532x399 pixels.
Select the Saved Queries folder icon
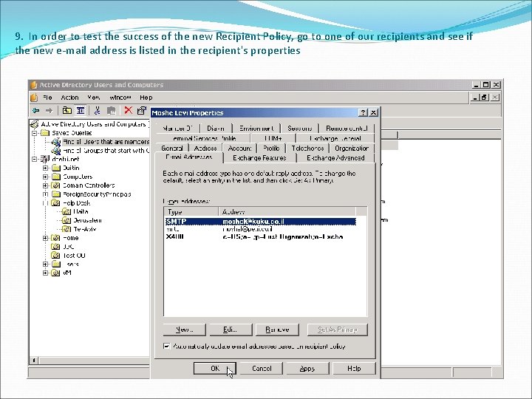[45, 133]
